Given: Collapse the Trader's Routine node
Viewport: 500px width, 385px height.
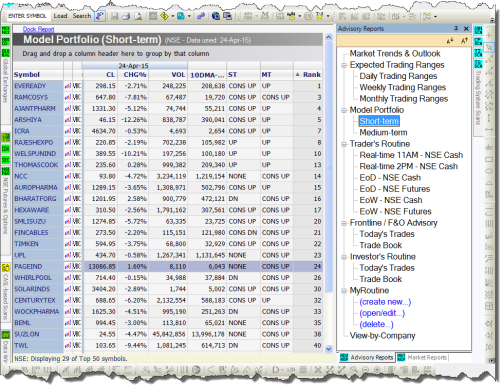Looking at the screenshot, I should 344,144.
